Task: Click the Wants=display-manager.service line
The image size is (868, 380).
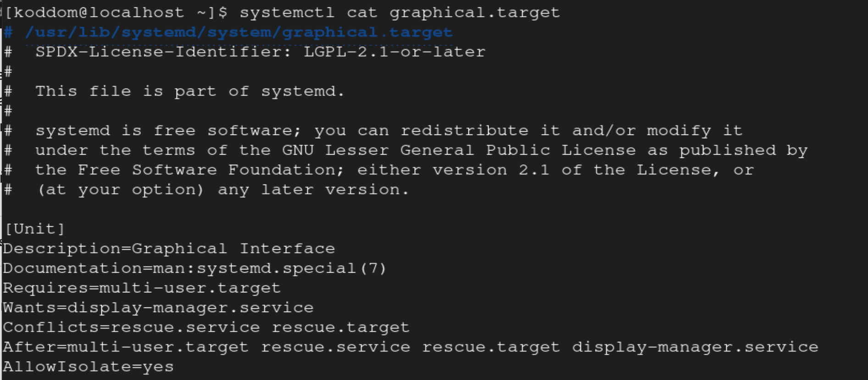Action: click(x=158, y=308)
